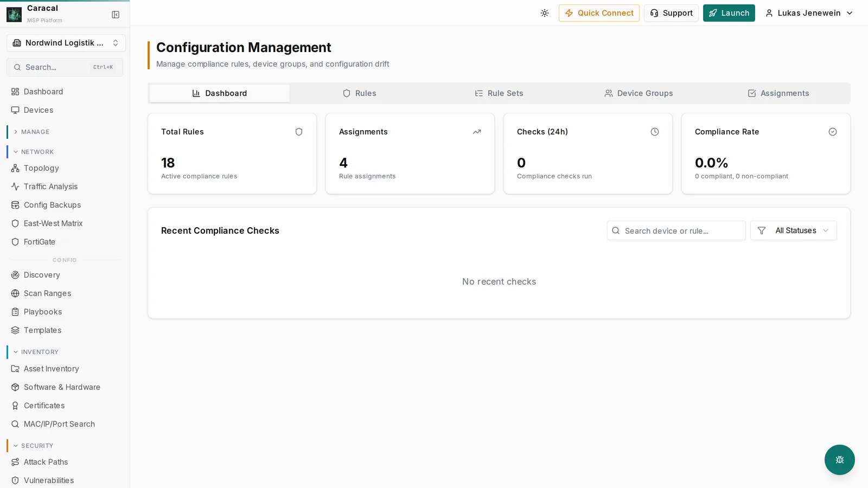This screenshot has height=488, width=868.
Task: Click the 'No recent checks' message
Action: (499, 281)
